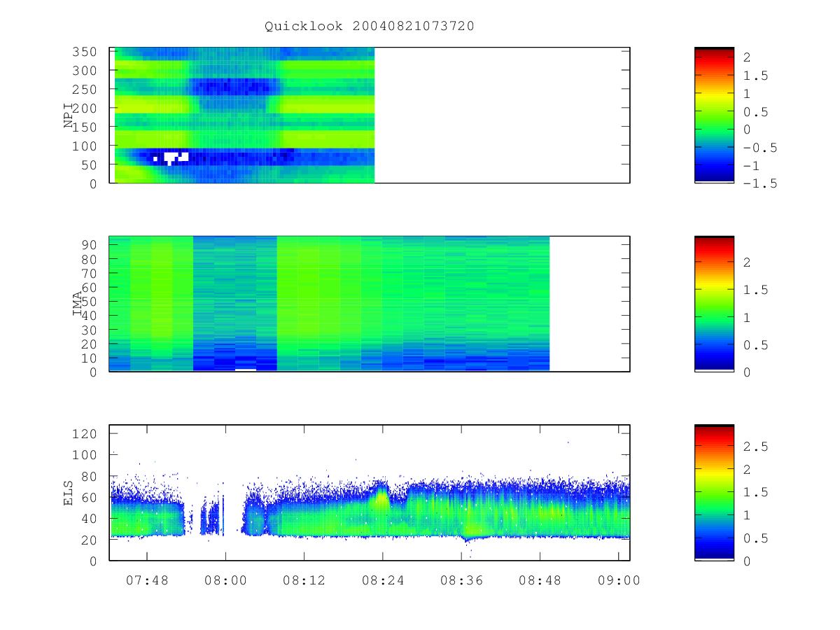840x630 pixels.
Task: Click the IMA y-axis label
Action: click(x=77, y=304)
